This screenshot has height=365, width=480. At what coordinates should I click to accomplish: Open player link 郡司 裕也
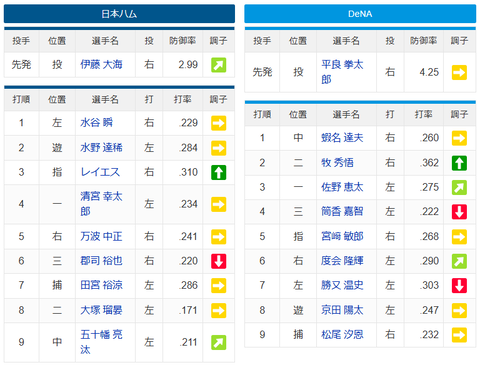[x=101, y=261]
